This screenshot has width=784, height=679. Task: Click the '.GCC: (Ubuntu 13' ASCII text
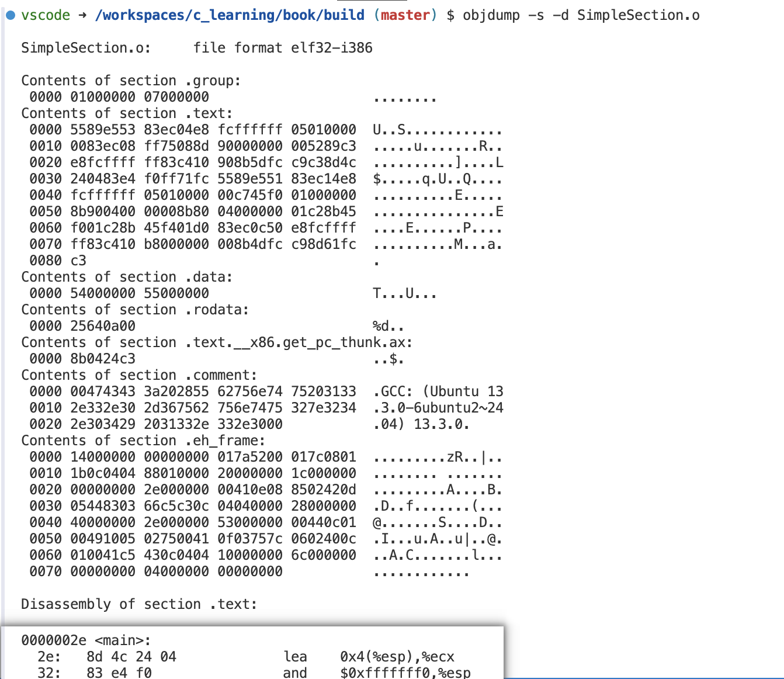[x=438, y=392]
